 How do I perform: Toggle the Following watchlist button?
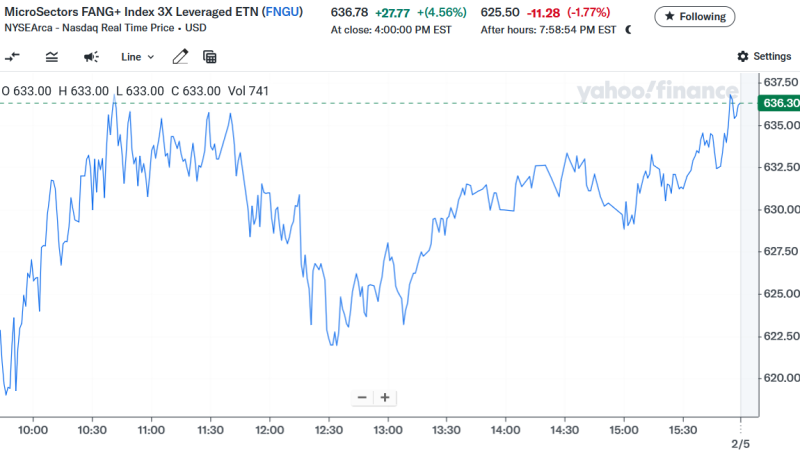(x=695, y=17)
